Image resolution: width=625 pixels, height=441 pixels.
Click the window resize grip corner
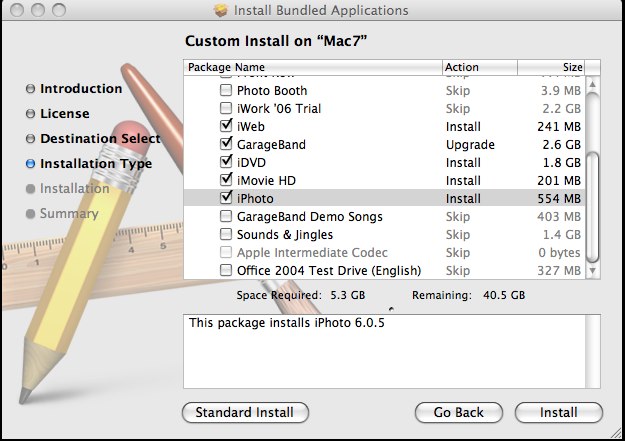coord(617,435)
